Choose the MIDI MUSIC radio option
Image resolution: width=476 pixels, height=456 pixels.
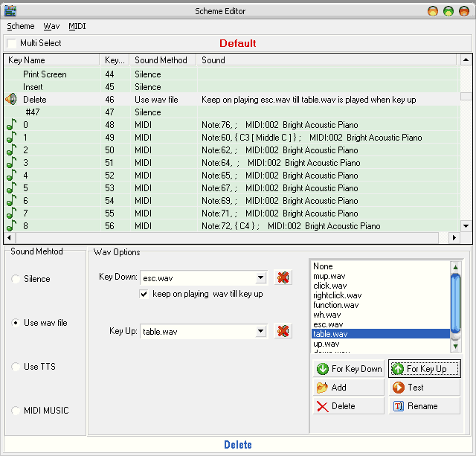click(x=16, y=411)
